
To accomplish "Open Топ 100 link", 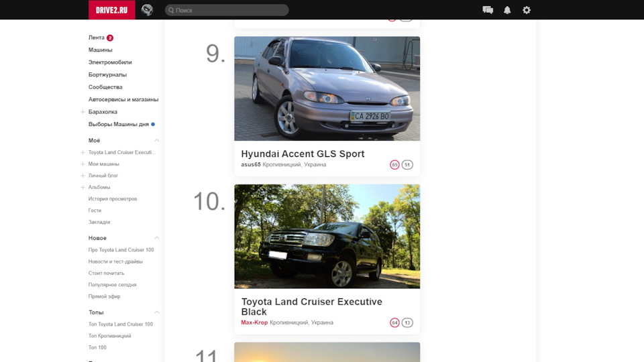I will 97,347.
